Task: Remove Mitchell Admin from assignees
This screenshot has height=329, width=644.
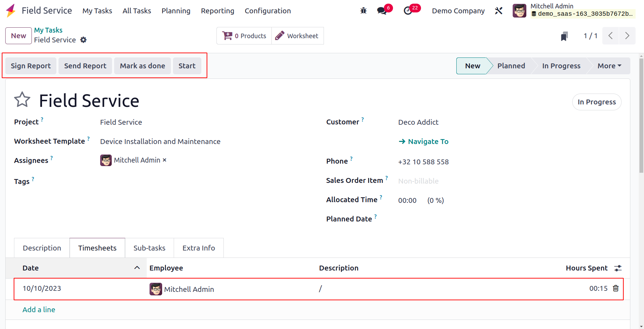Action: [x=165, y=160]
